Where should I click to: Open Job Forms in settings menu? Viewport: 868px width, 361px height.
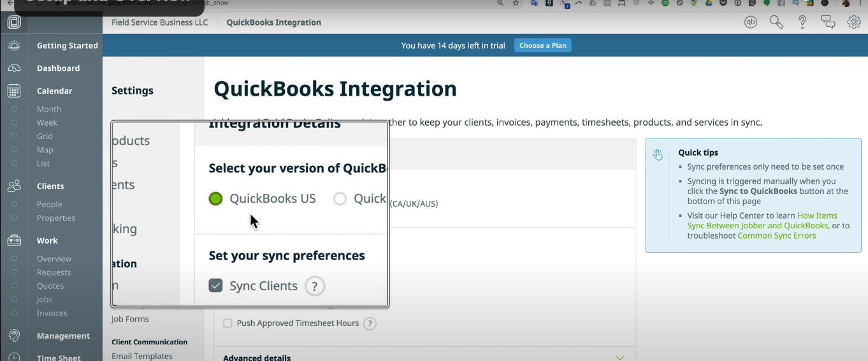[x=130, y=319]
